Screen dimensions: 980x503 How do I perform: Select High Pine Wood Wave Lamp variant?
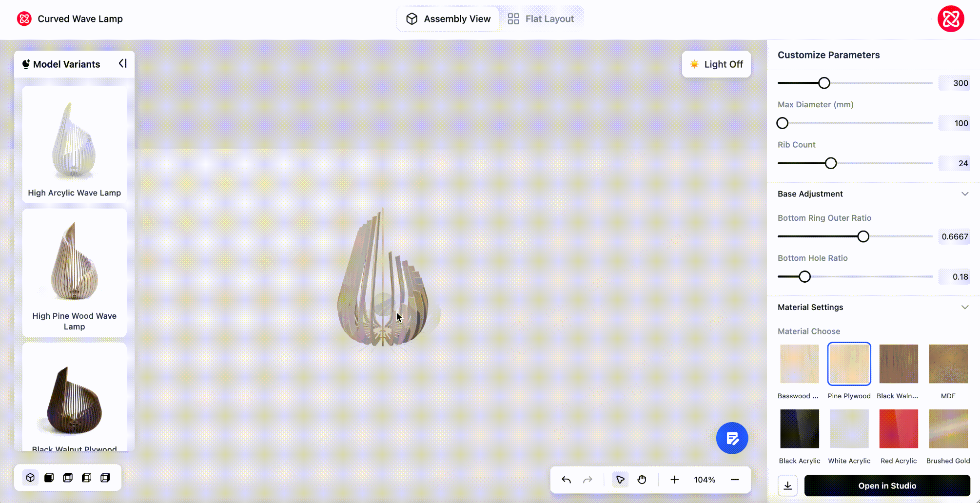click(x=74, y=273)
